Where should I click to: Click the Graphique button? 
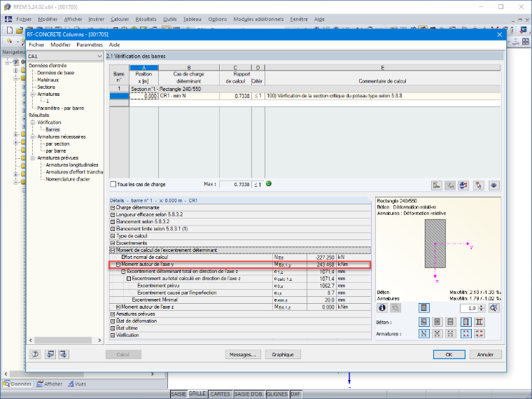tap(283, 354)
